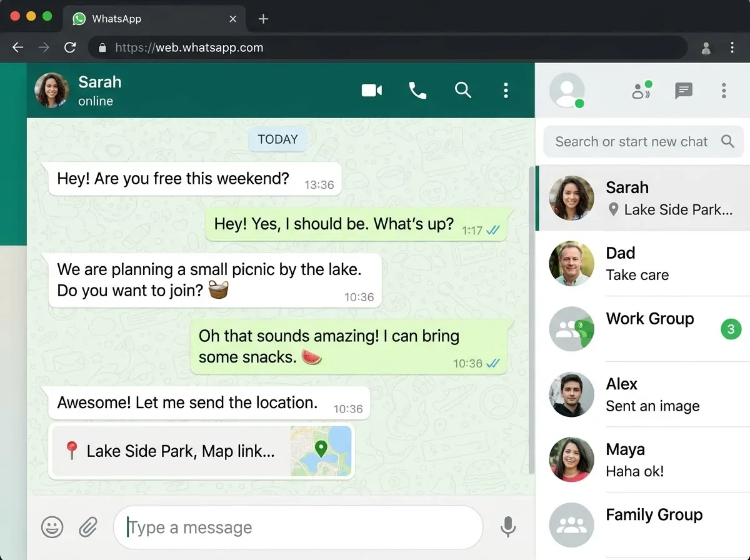Start a video call with Sarah
This screenshot has height=560, width=750.
tap(372, 91)
